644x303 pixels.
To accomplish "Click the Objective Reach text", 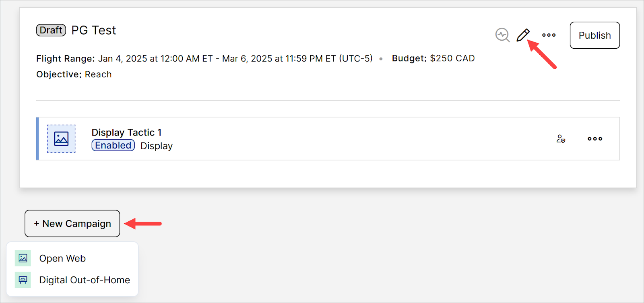I will coord(98,74).
